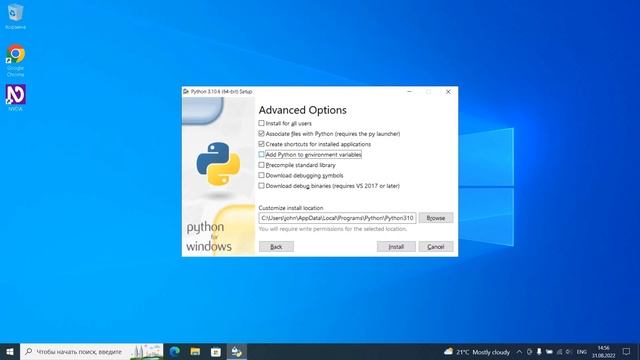Screen dimensions: 640x360
Task: Click the write permissions notice text
Action: [333, 229]
